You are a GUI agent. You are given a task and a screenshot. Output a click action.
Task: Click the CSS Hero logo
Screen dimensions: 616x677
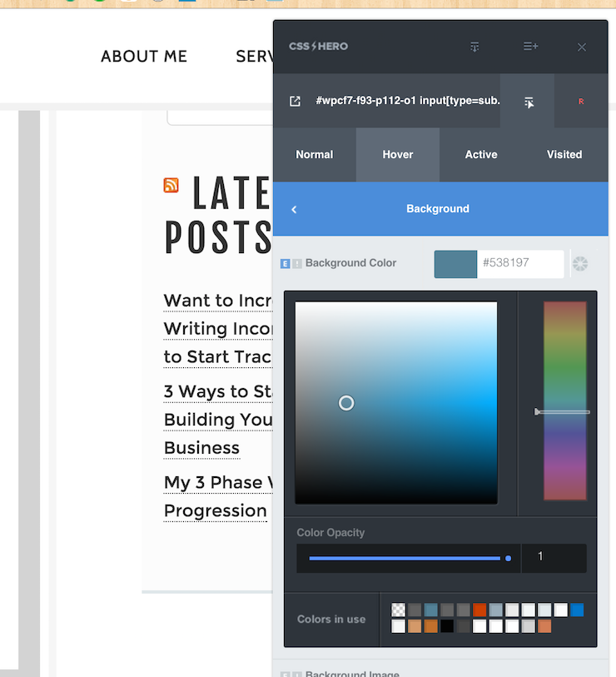point(318,46)
